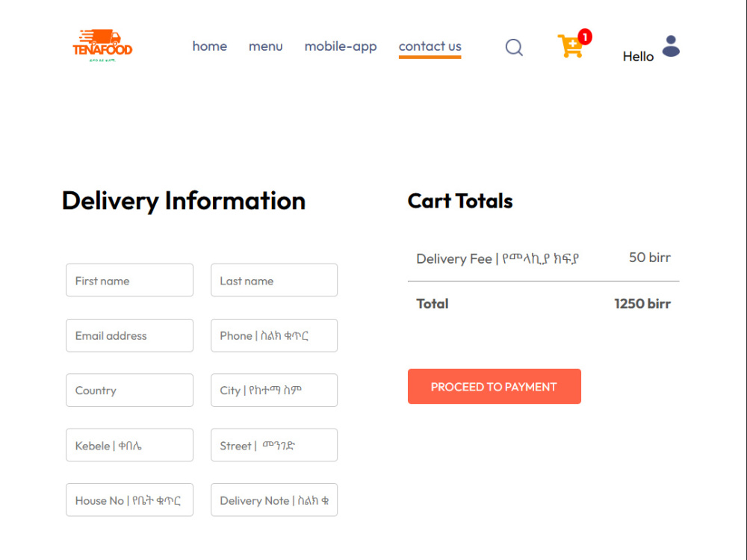Select the mobile-app nav link
Screen dimensions: 747x560
click(x=341, y=46)
